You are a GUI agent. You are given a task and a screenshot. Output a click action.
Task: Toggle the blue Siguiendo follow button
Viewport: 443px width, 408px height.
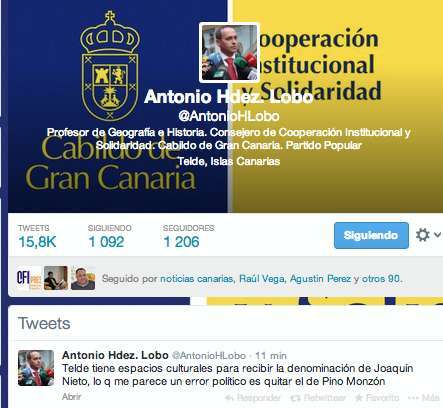pos(371,235)
